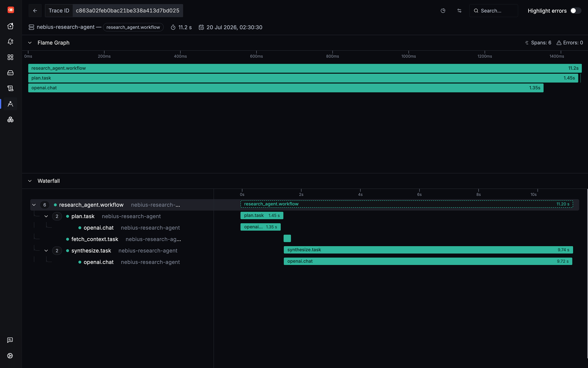The image size is (588, 368).
Task: Toggle the Highlight errors switch
Action: pyautogui.click(x=575, y=11)
